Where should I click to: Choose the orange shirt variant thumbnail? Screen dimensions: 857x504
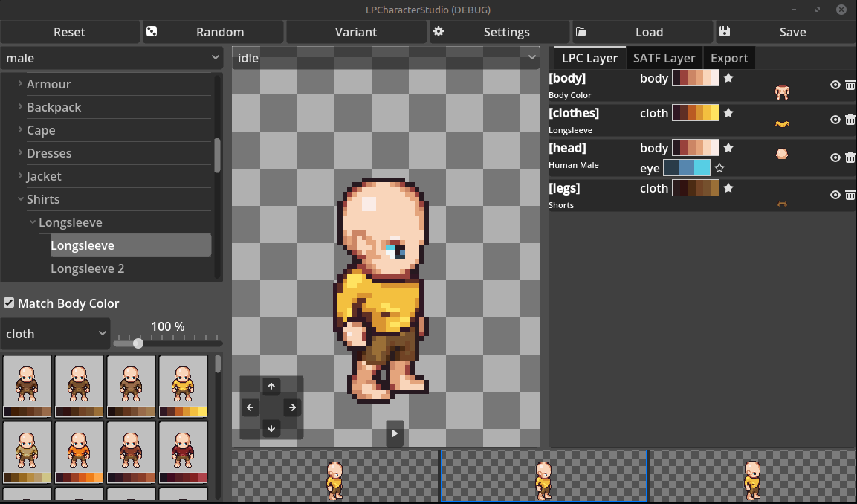point(79,453)
